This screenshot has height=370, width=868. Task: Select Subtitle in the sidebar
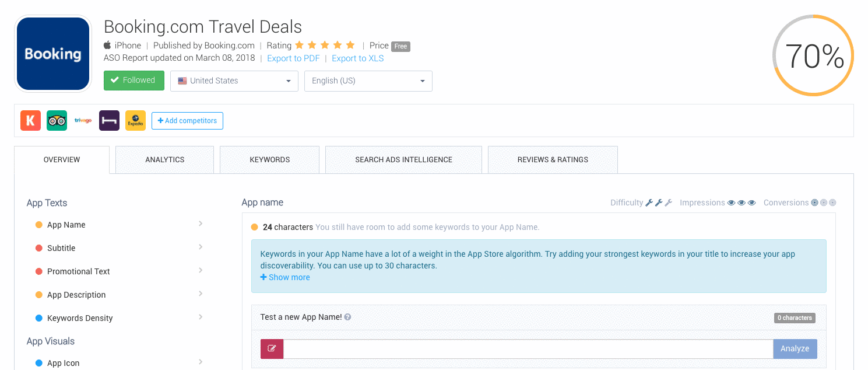[61, 248]
